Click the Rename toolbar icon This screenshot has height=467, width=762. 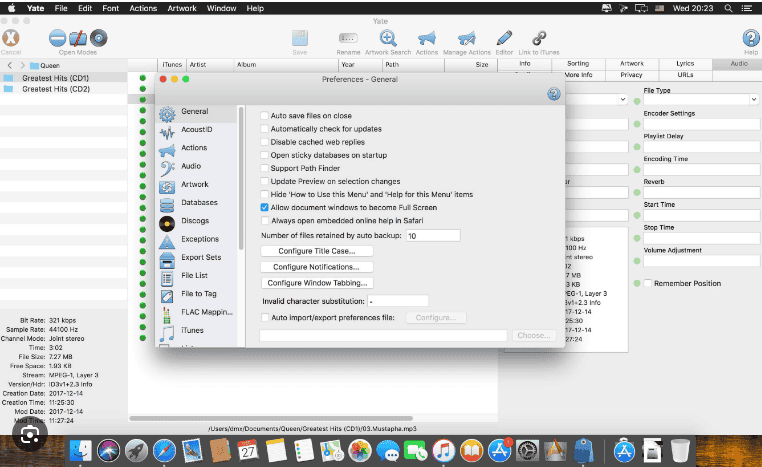pyautogui.click(x=348, y=38)
